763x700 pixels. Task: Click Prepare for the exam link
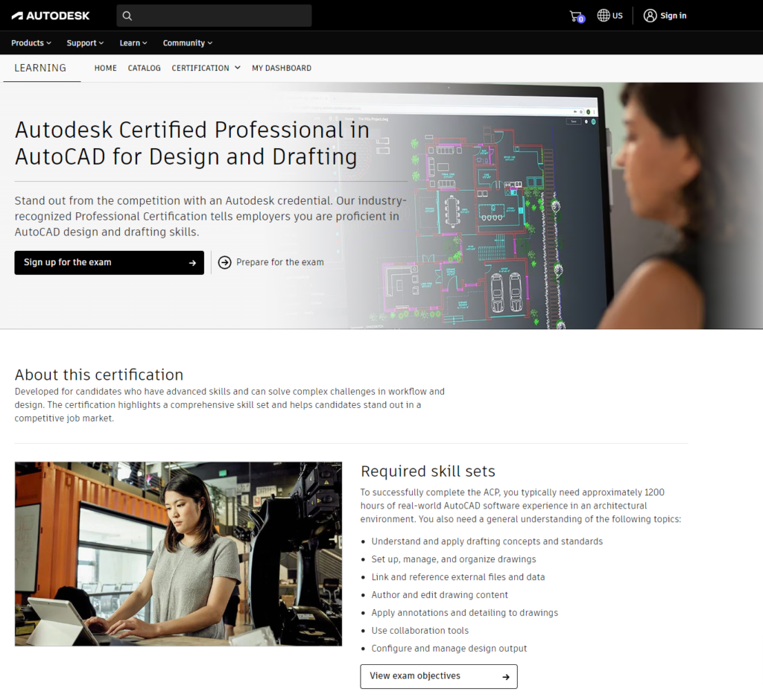[x=279, y=262]
